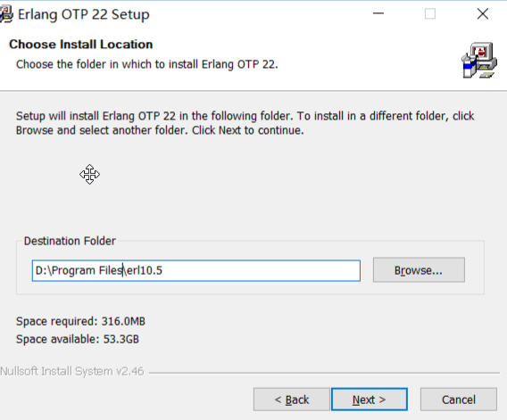Close the Erlang OTP 22 Setup window

click(x=482, y=14)
